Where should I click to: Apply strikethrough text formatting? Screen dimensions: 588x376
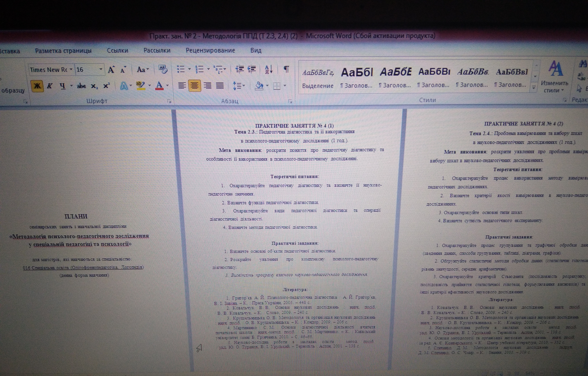[81, 86]
